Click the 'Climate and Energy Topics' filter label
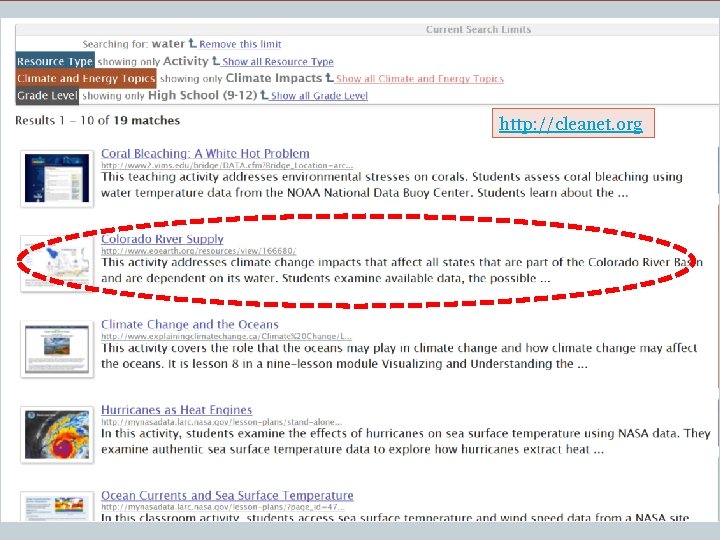The height and width of the screenshot is (540, 720). 86,79
